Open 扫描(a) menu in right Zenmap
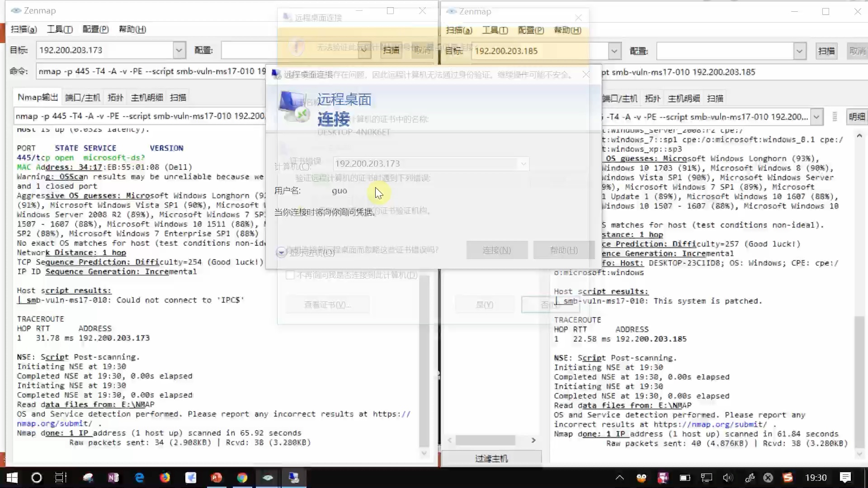Image resolution: width=868 pixels, height=488 pixels. (459, 30)
